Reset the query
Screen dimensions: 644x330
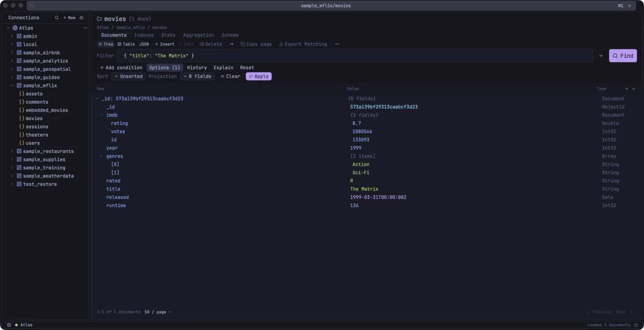tap(247, 68)
